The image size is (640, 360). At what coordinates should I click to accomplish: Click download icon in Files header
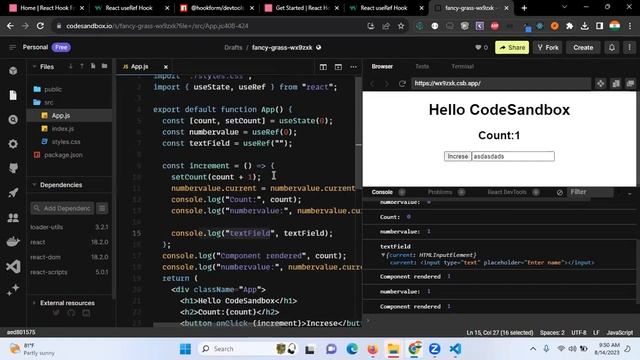pyautogui.click(x=71, y=66)
